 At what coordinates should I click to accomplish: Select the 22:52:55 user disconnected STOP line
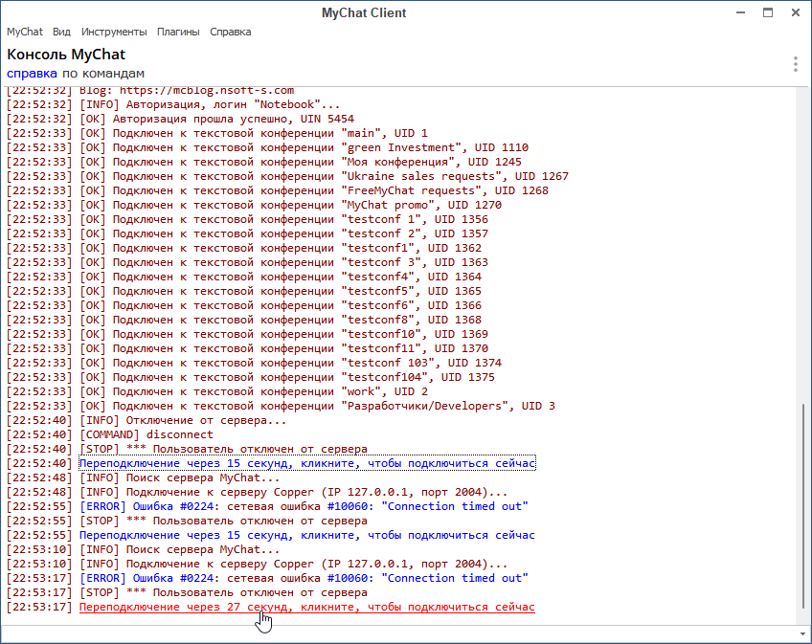coord(187,521)
